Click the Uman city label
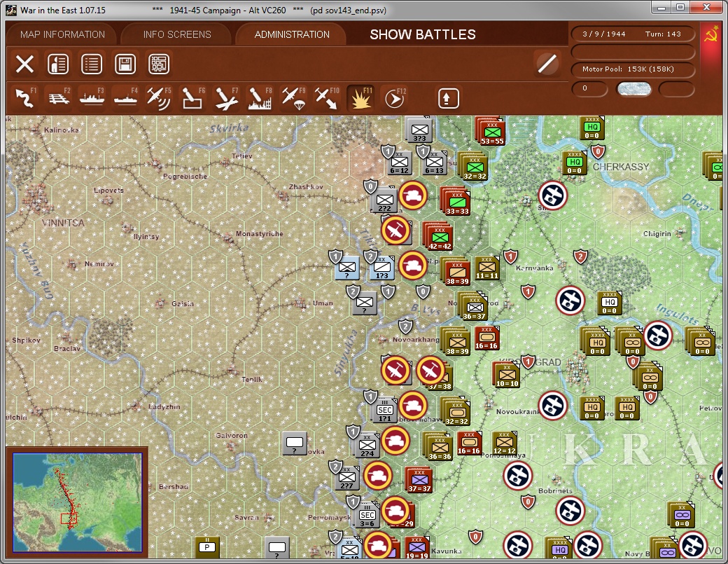Image resolution: width=728 pixels, height=564 pixels. (x=323, y=303)
